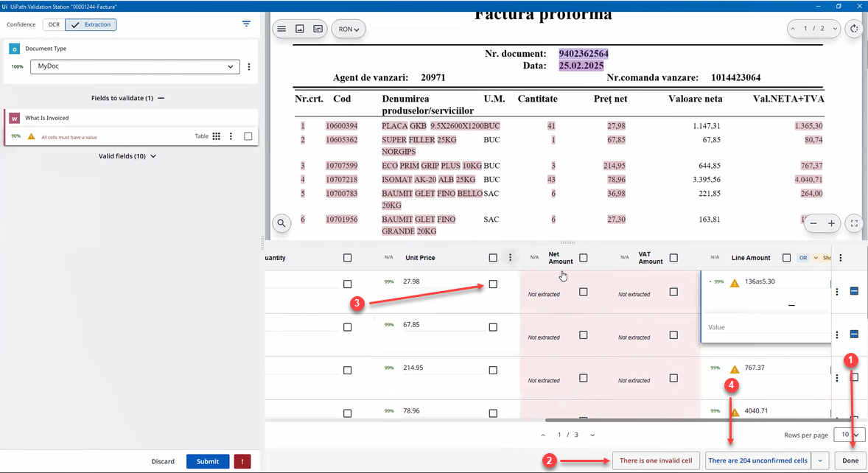868x473 pixels.
Task: Rotate the document with the rotate icon
Action: coord(854,29)
